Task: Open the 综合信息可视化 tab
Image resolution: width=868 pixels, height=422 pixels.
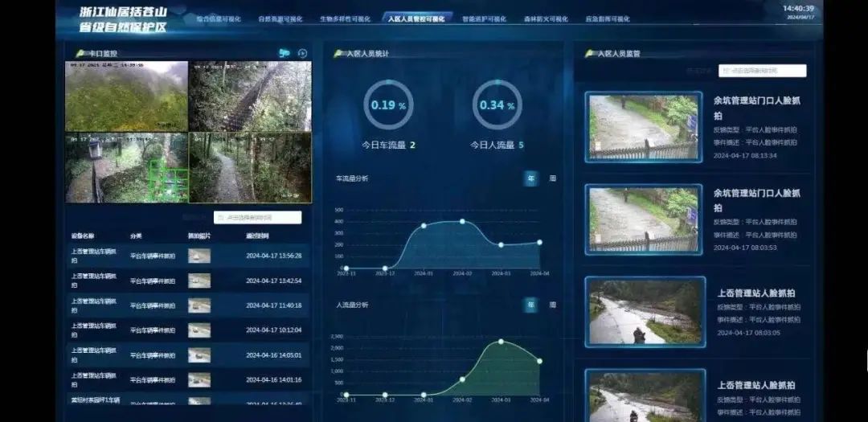Action: (219, 18)
